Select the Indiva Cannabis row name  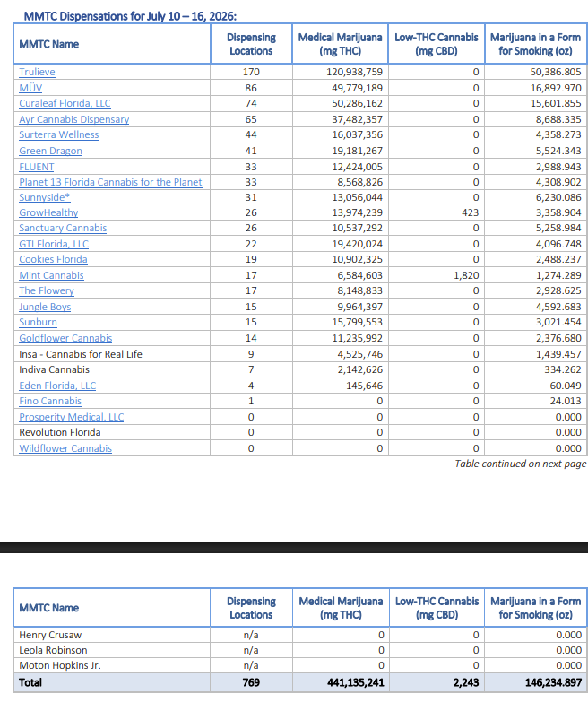click(x=54, y=369)
